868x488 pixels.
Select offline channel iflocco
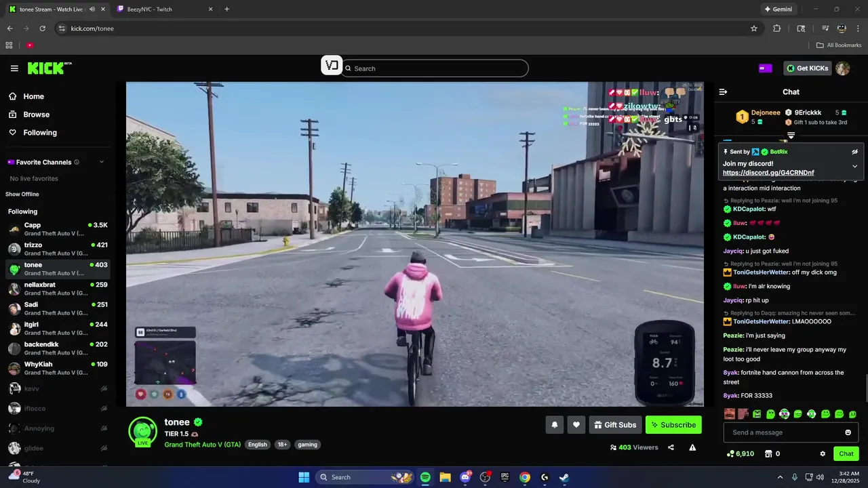(58, 408)
